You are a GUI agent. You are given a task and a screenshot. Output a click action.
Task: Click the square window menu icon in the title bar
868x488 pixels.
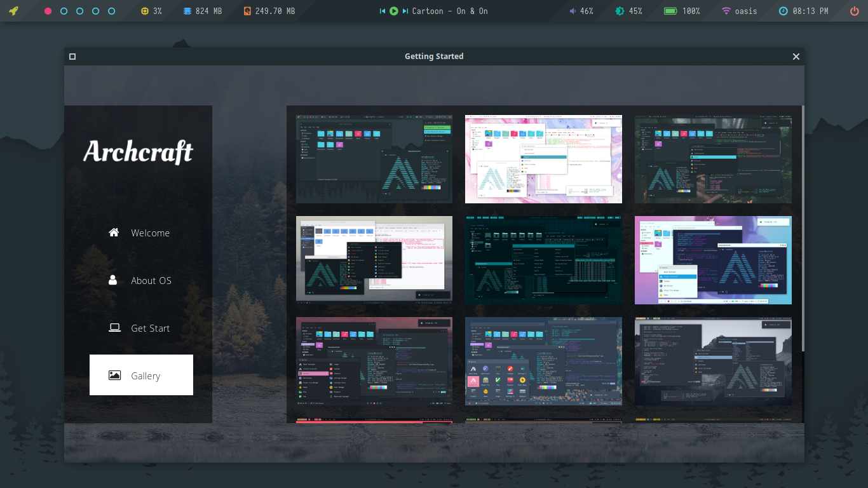tap(72, 57)
